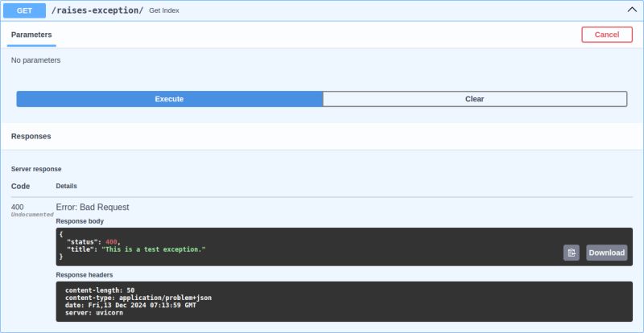Copy response body to clipboard

click(x=571, y=253)
